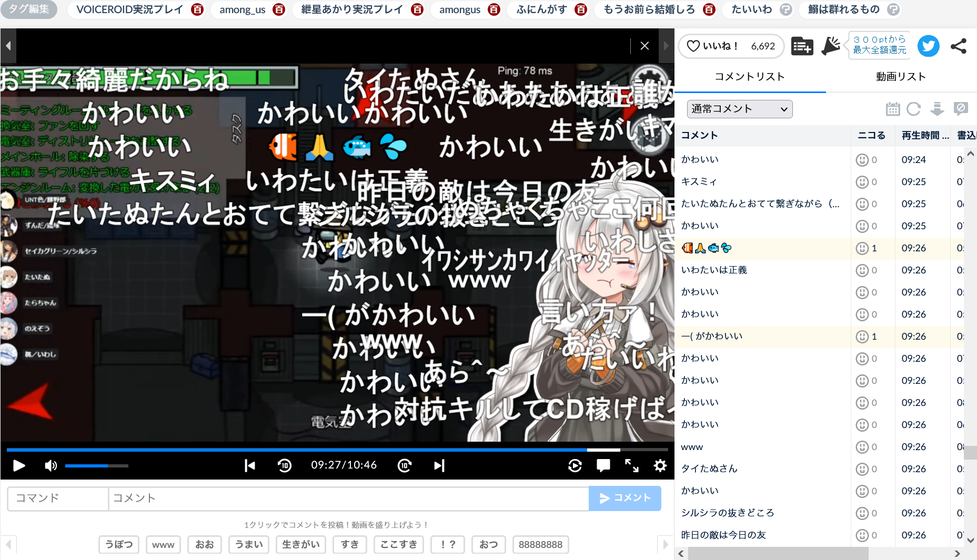Nicoru the 昨日の敵は今日の友 comment
Screen dimensions: 977x560
[x=862, y=535]
